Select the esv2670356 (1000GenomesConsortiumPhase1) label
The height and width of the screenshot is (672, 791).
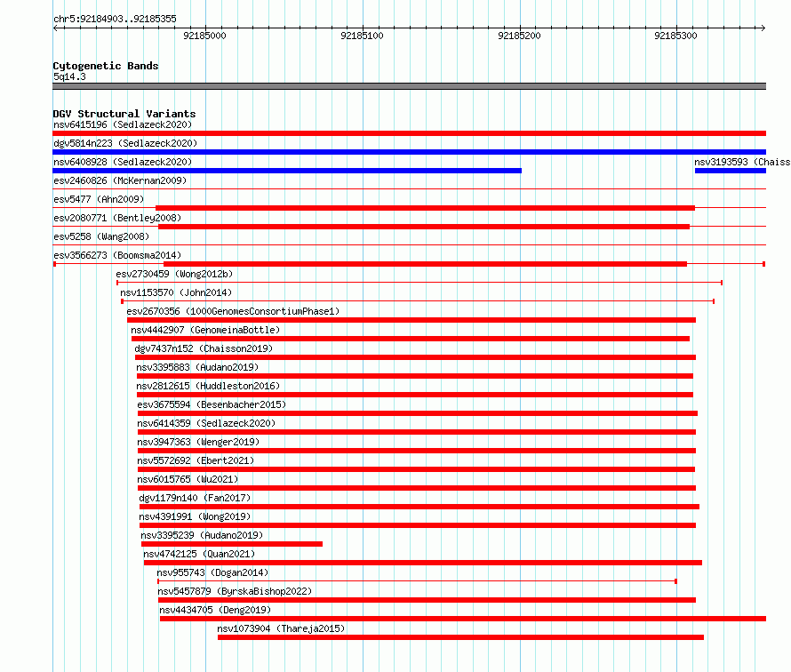[x=233, y=311]
